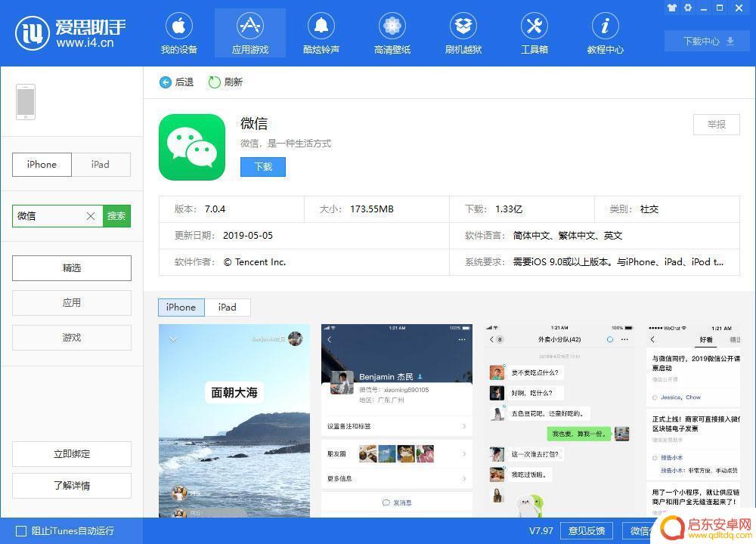The width and height of the screenshot is (756, 544).
Task: Open the 面朝大海 screenshot thumbnail
Action: (234, 421)
